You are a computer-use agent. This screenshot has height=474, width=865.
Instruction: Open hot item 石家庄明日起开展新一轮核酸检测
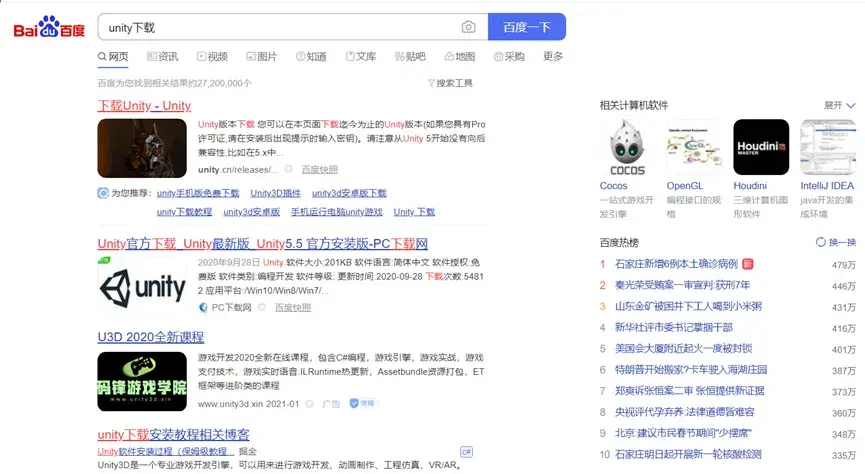click(688, 455)
